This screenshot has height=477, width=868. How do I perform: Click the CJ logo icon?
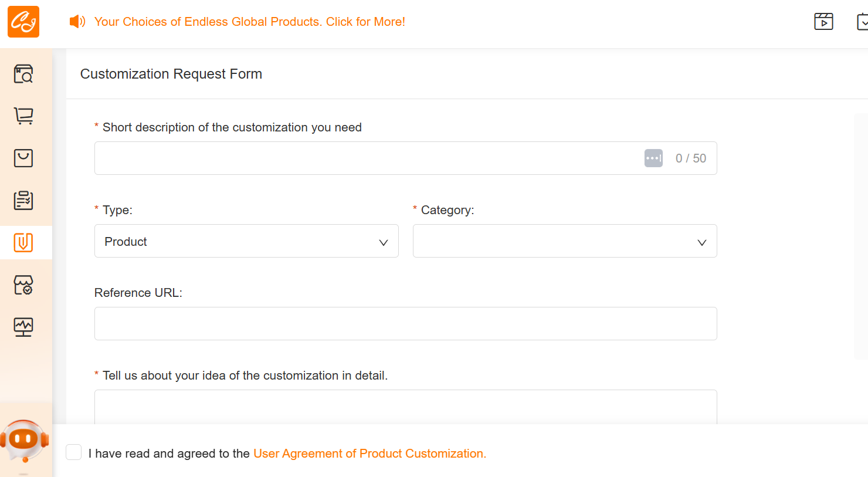point(23,22)
